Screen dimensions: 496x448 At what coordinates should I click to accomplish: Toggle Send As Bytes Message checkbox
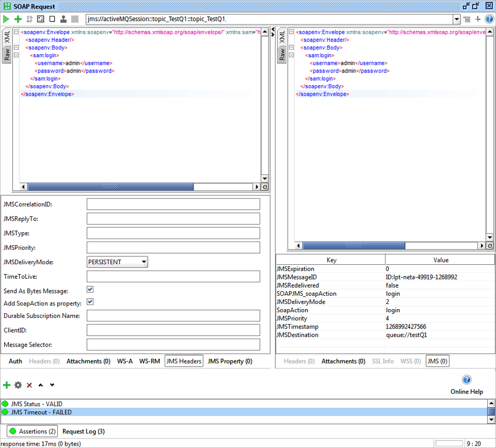(90, 289)
